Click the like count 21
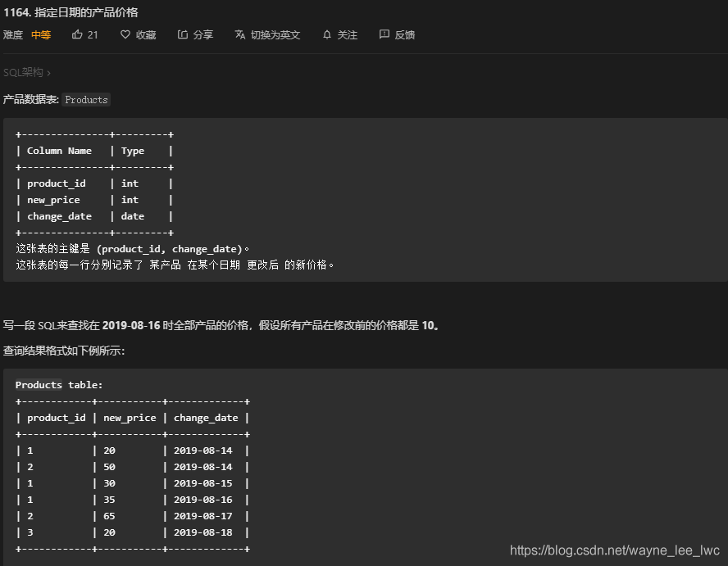The height and width of the screenshot is (566, 728). coord(93,34)
